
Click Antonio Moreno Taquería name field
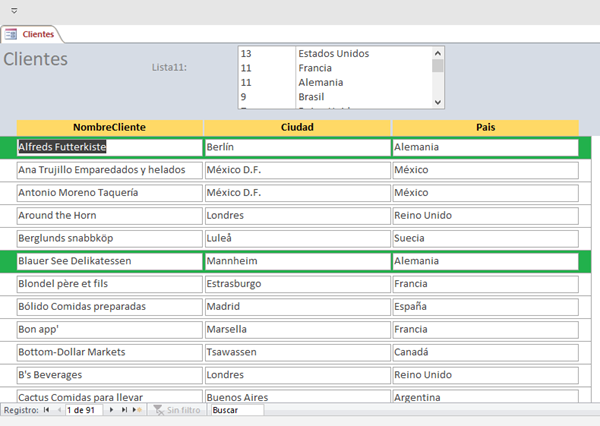(x=109, y=193)
